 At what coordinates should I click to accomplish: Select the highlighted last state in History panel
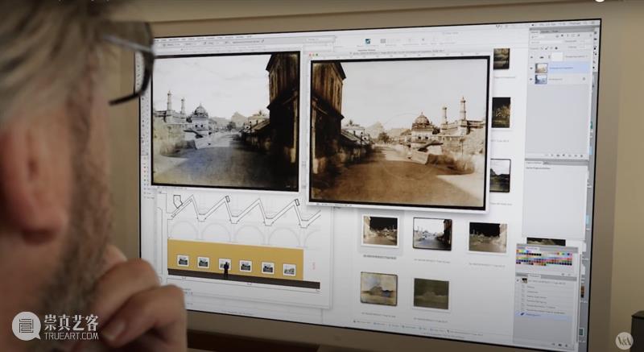[x=543, y=315]
